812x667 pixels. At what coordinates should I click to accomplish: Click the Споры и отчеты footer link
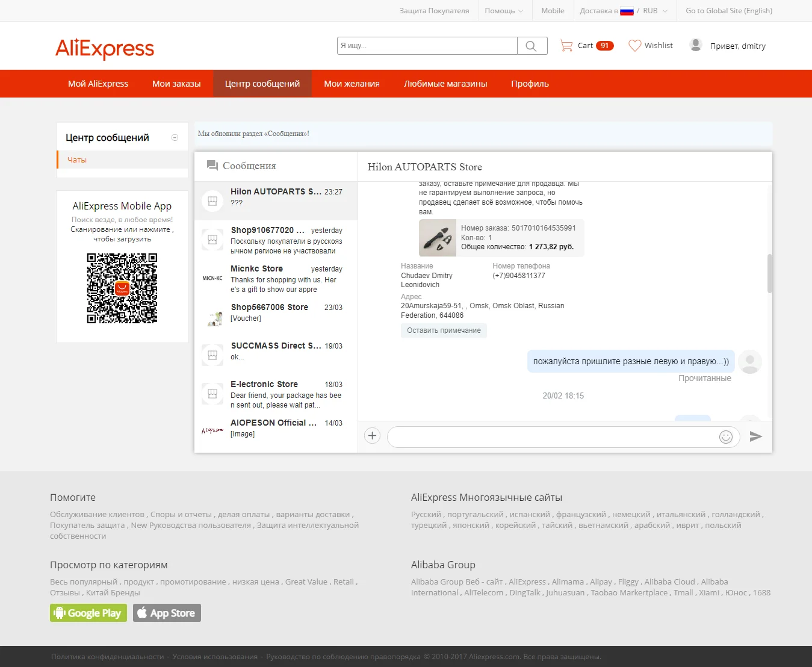pos(181,515)
